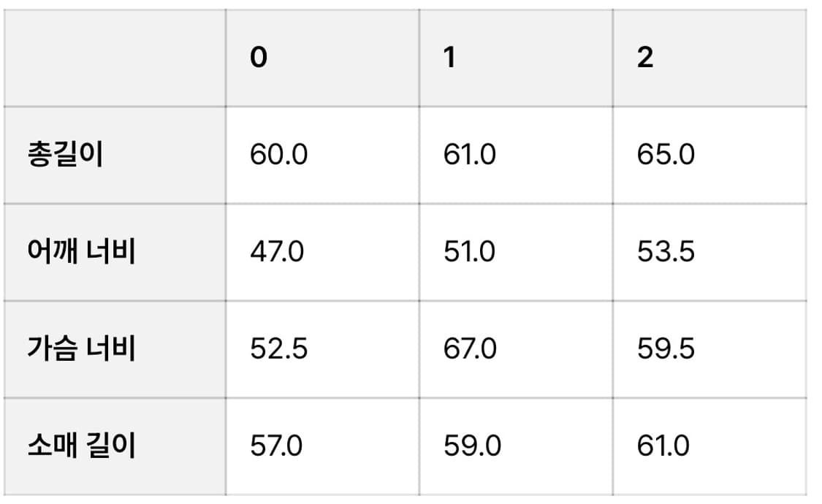Click the size 0 column header
Image resolution: width=822 pixels, height=504 pixels.
[x=259, y=58]
